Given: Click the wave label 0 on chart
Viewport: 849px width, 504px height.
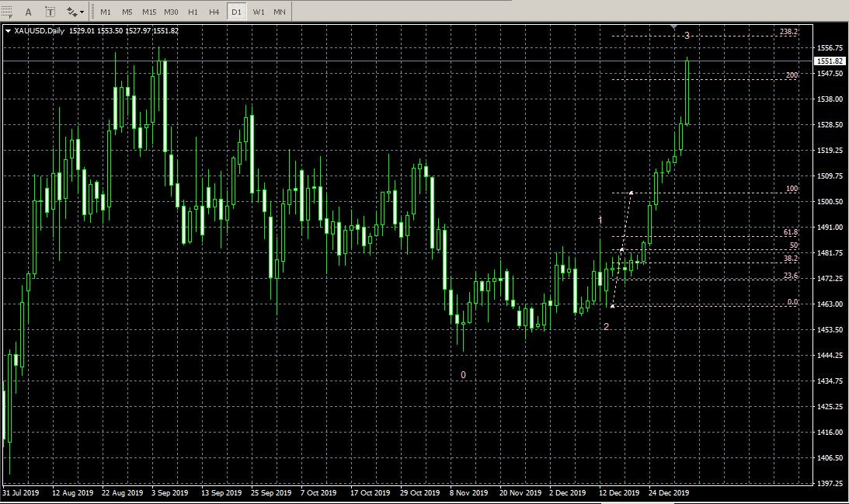Looking at the screenshot, I should click(x=463, y=374).
